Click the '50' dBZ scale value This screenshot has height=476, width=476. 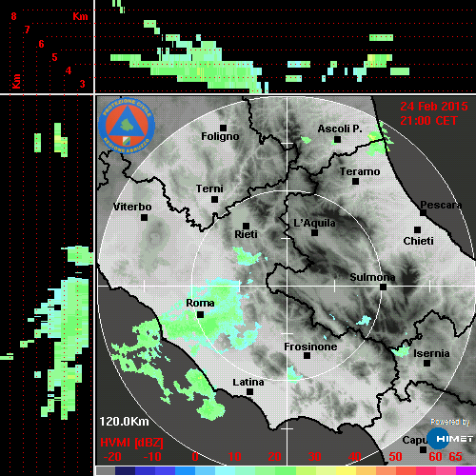[x=395, y=457]
